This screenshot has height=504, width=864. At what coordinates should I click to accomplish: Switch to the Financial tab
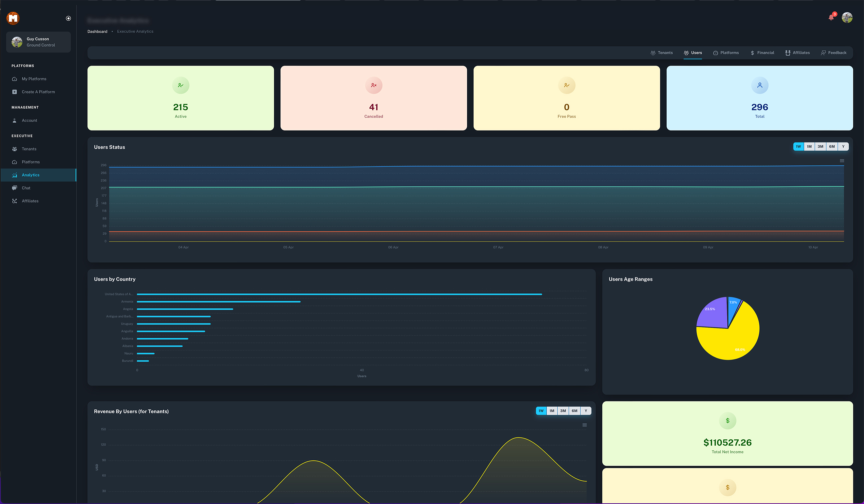762,53
